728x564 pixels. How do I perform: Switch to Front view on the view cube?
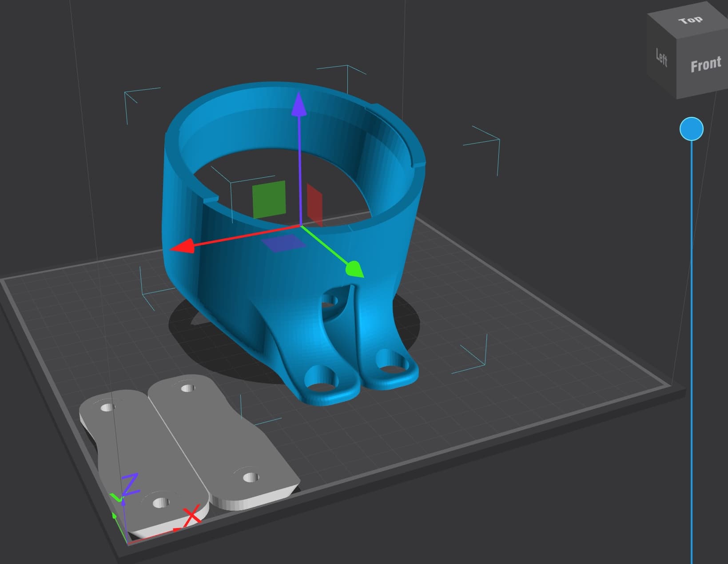[x=705, y=65]
